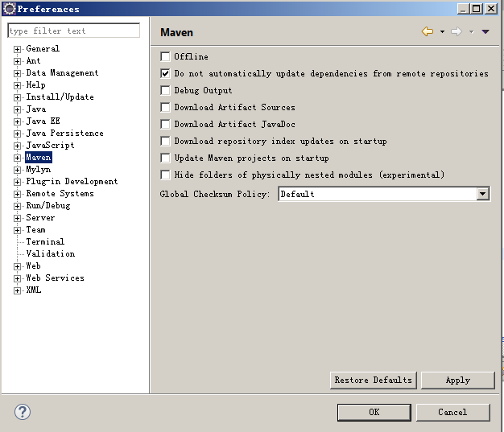Select Validation preferences

pos(51,253)
